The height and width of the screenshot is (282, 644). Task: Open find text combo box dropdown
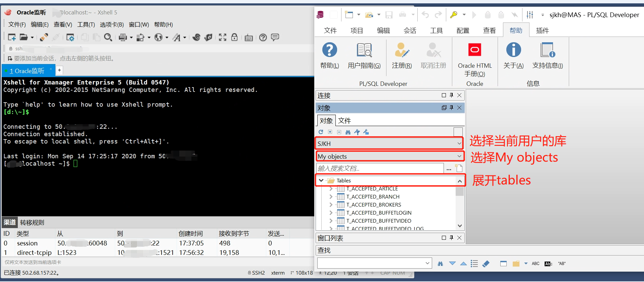click(x=427, y=263)
